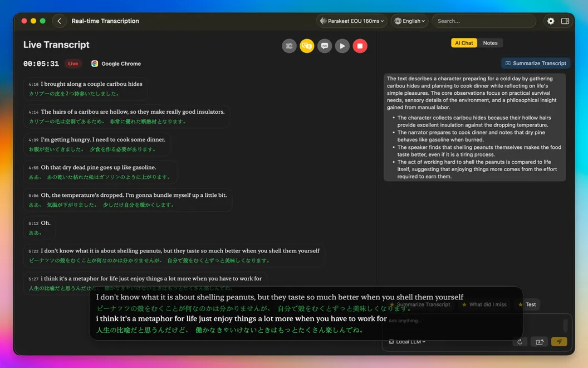The height and width of the screenshot is (368, 588).
Task: Open the English language dropdown
Action: (x=409, y=21)
